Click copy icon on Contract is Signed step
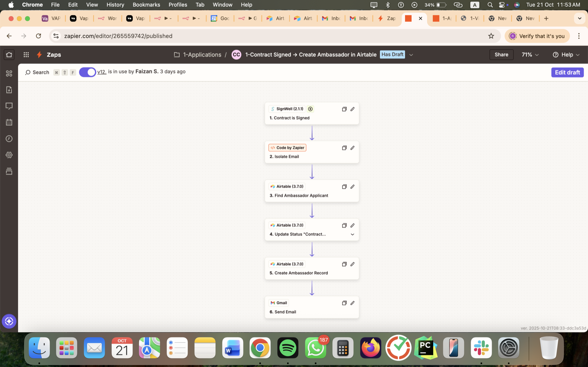This screenshot has width=588, height=367. (344, 109)
